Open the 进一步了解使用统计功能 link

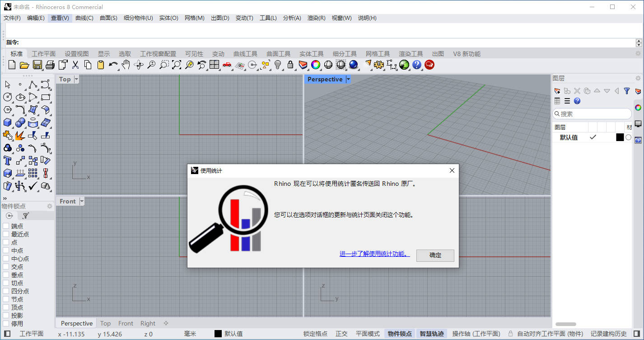pyautogui.click(x=374, y=254)
